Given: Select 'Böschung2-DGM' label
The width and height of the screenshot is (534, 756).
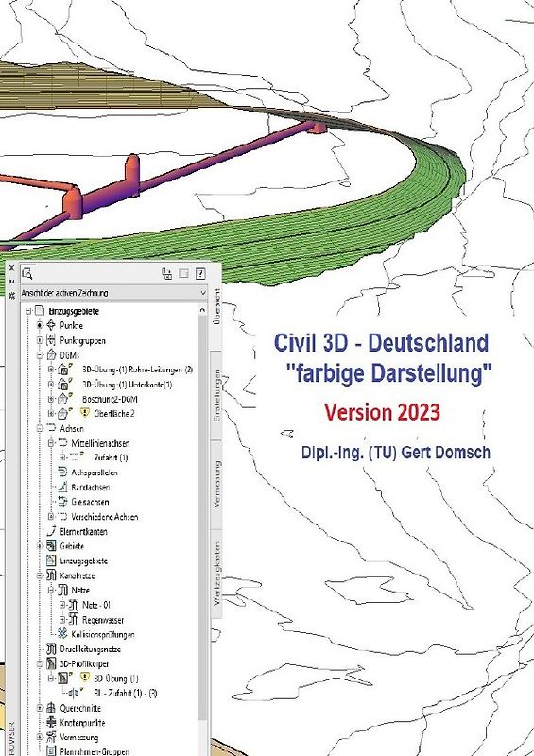Looking at the screenshot, I should pos(110,399).
